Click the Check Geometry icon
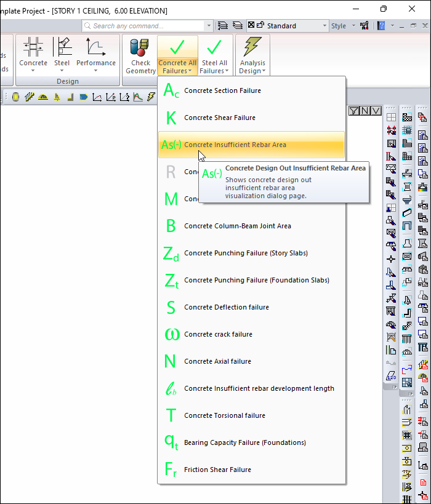This screenshot has width=431, height=504. [140, 49]
